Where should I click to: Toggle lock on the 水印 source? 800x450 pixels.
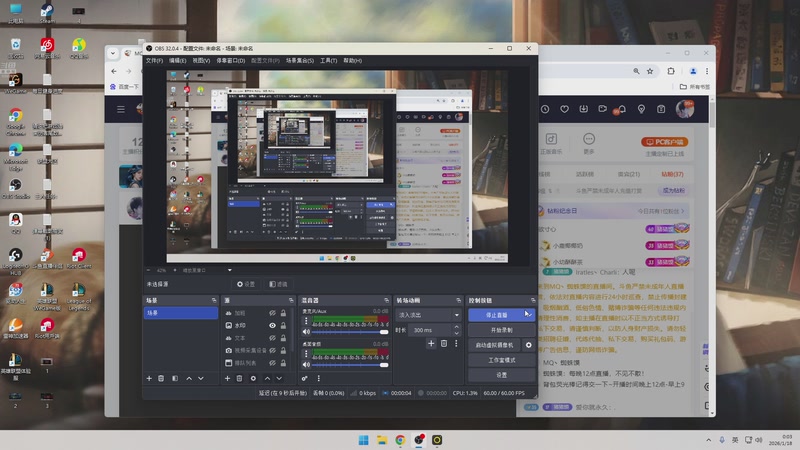point(283,326)
